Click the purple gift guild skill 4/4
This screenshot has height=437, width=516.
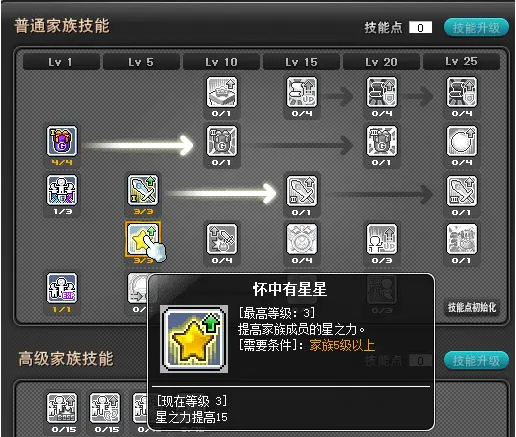tap(62, 141)
